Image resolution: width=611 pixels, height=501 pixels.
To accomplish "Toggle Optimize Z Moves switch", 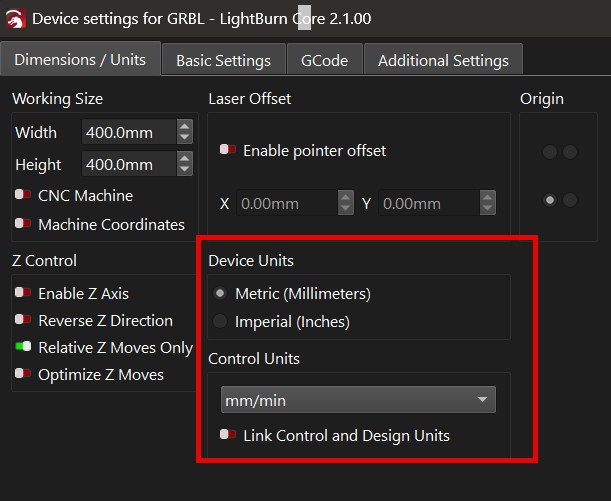I will point(23,373).
